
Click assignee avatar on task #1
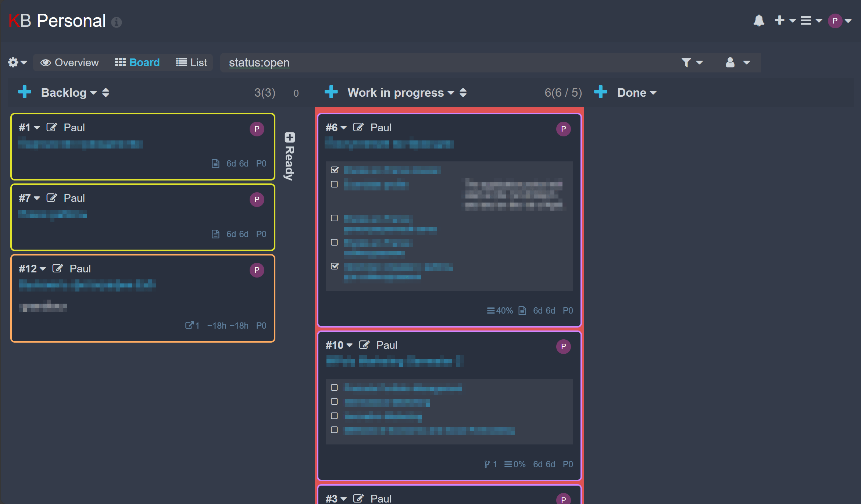(x=257, y=129)
